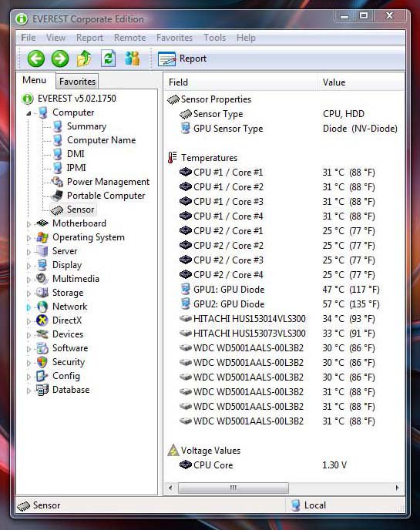Select the GPU Sensor Type row
This screenshot has width=420, height=530.
point(288,129)
